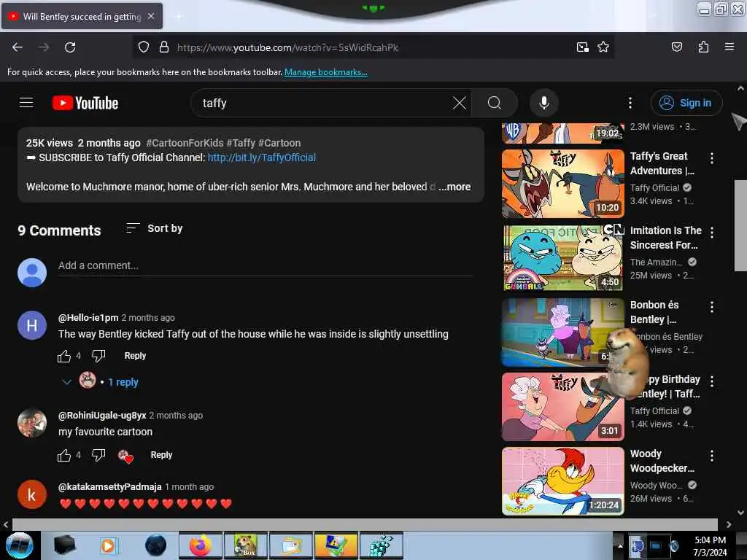Bookmark this page with star

[x=603, y=47]
